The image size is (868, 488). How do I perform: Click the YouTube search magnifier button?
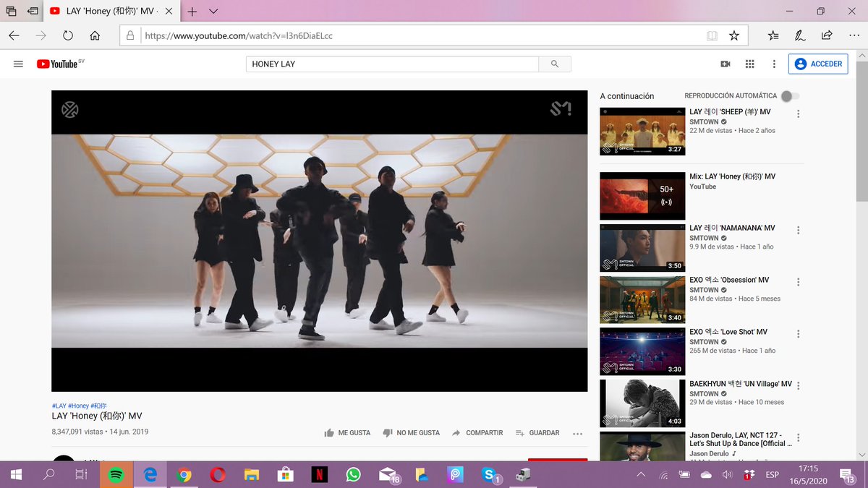point(555,64)
